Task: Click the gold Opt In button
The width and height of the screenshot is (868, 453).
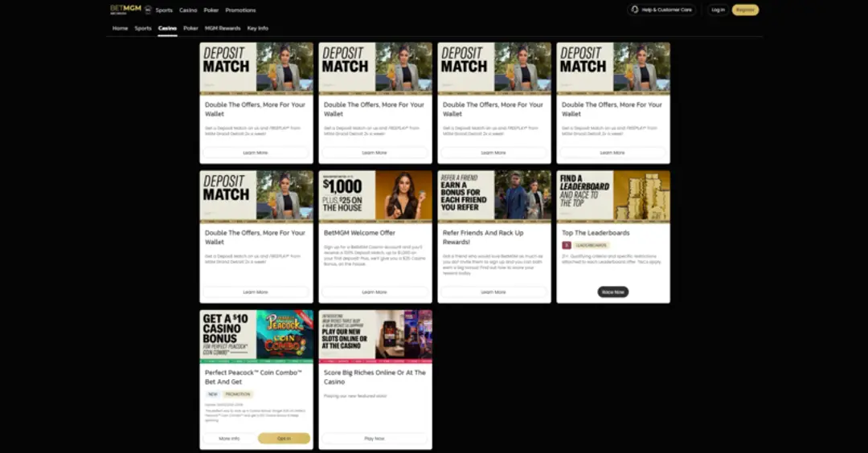Action: [x=284, y=439]
